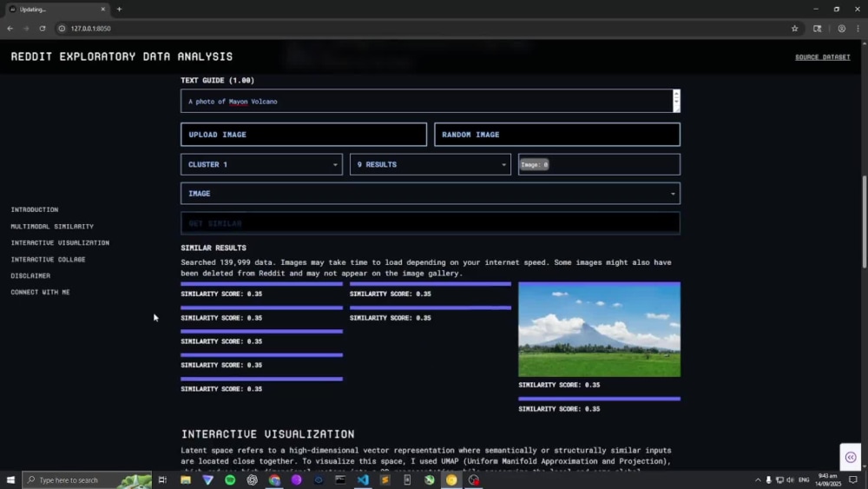Screen dimensions: 868x489
Task: Click the collapse double-arrow button at bottom right
Action: [851, 457]
